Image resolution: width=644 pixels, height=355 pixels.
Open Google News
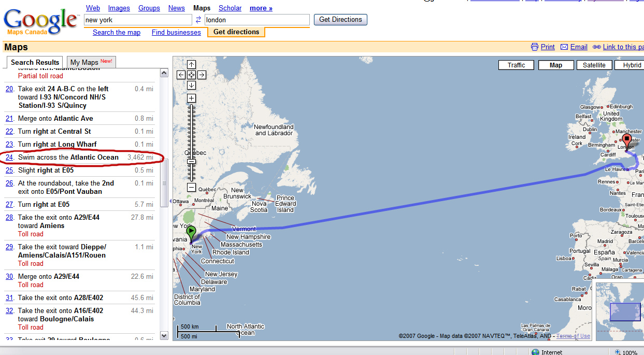pyautogui.click(x=177, y=8)
